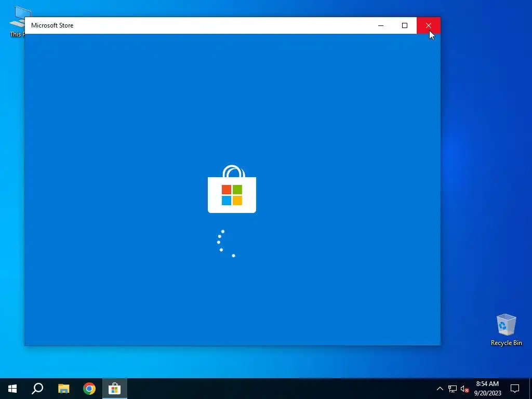Open Google Chrome from taskbar
The height and width of the screenshot is (399, 532).
coord(89,389)
